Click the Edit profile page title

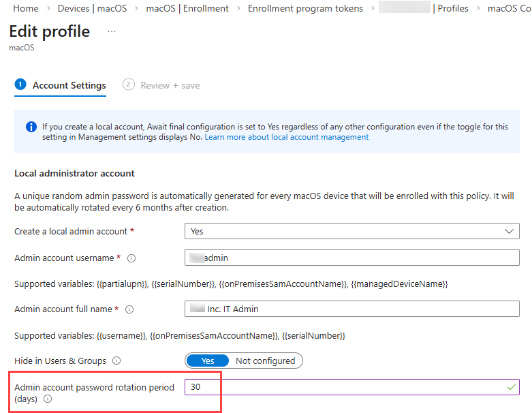coord(50,31)
